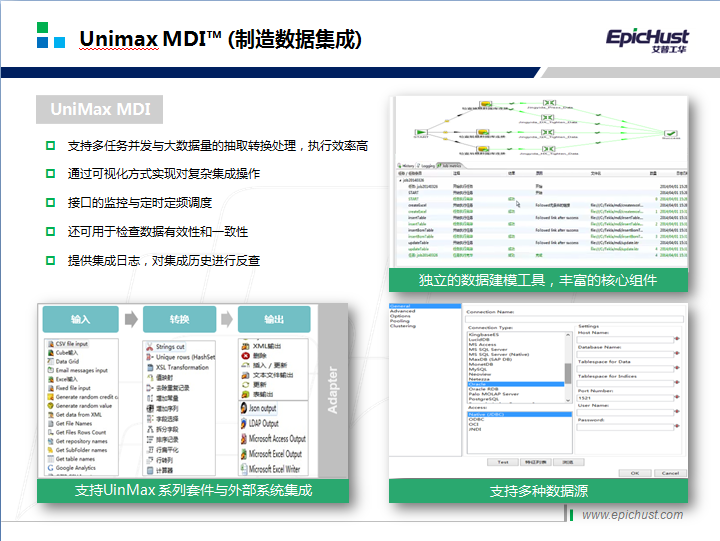The height and width of the screenshot is (541, 720).
Task: Select Pooling in connection settings list
Action: point(399,321)
